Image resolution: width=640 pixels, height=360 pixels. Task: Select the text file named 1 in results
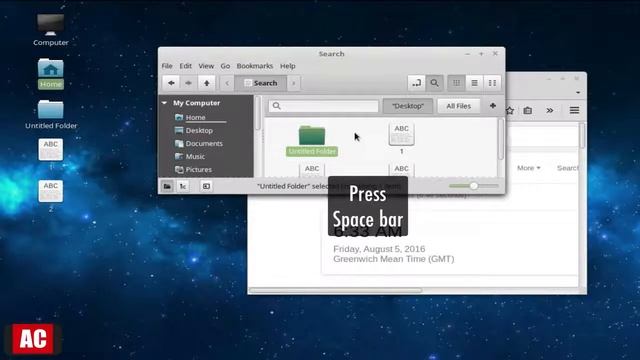(402, 139)
